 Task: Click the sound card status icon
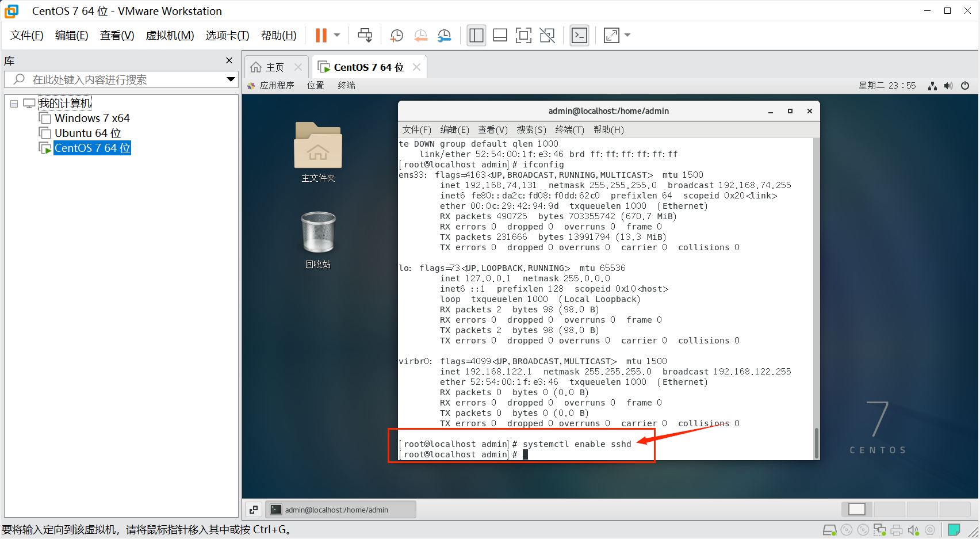(913, 530)
